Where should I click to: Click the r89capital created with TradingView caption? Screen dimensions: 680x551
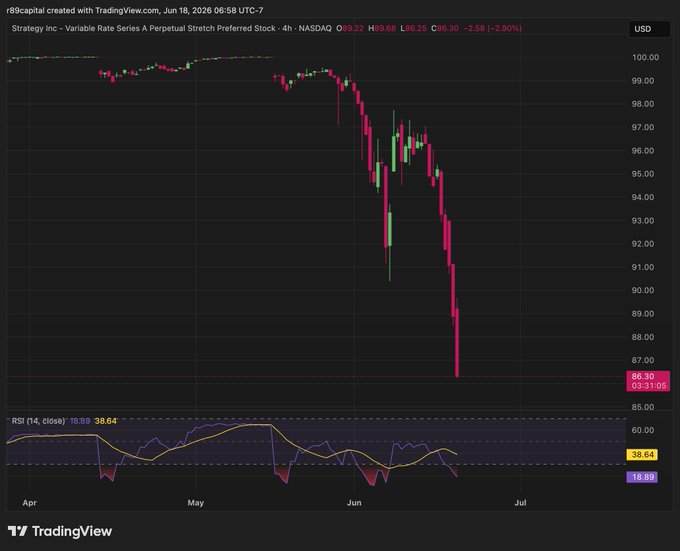pos(135,10)
